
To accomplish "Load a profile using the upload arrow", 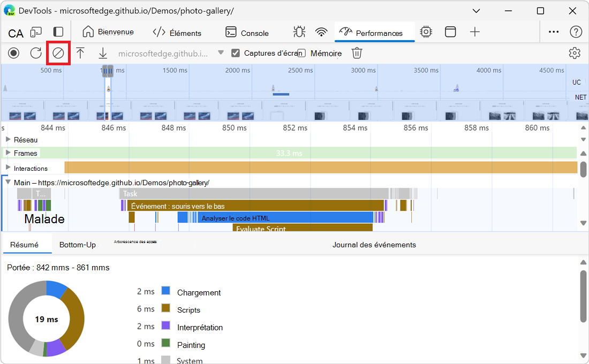I will click(80, 53).
